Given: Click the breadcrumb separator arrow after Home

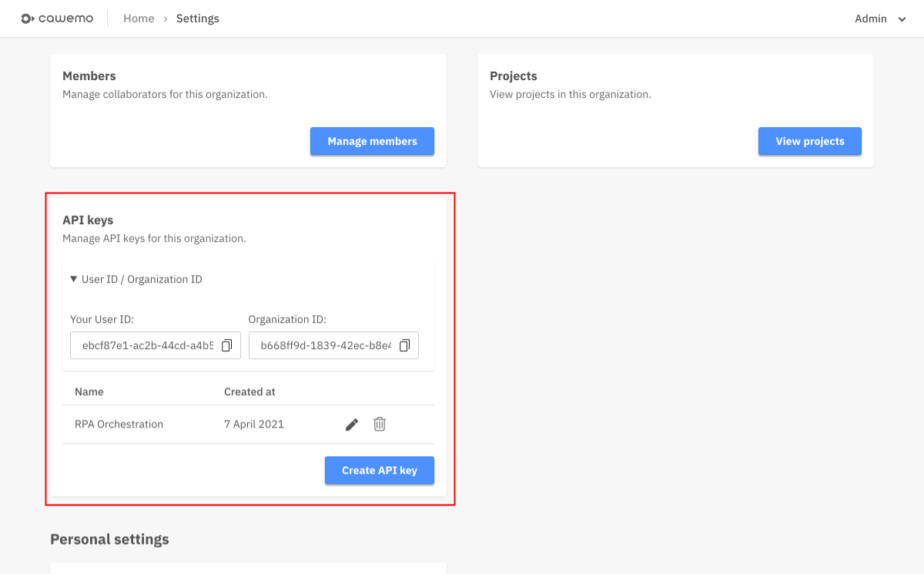Looking at the screenshot, I should pos(166,19).
